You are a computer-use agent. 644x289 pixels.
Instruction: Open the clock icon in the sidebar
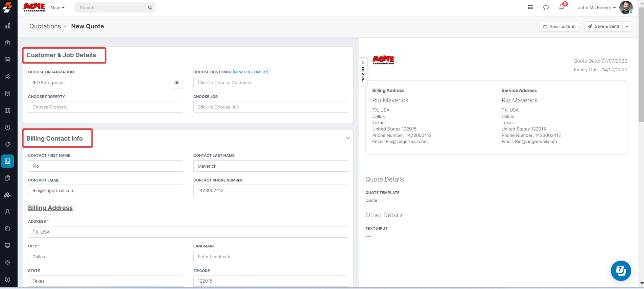point(7,127)
